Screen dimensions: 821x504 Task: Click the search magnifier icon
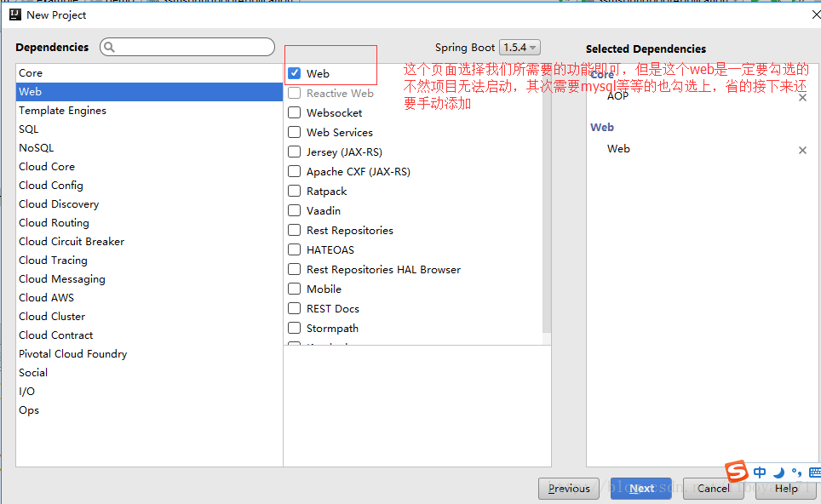(x=109, y=47)
